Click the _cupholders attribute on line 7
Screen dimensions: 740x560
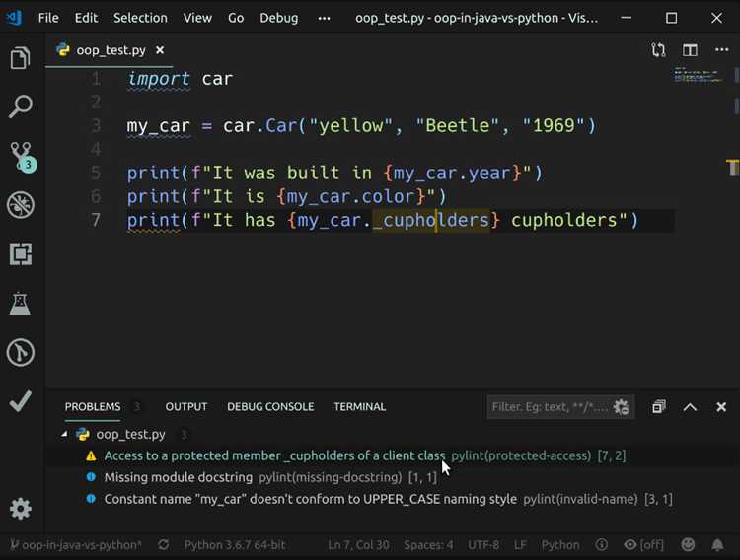431,220
